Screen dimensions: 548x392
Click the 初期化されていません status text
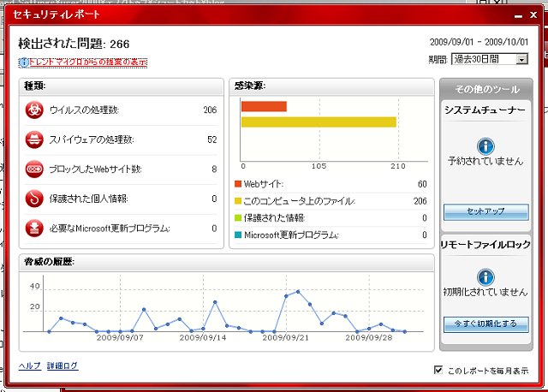[x=485, y=292]
